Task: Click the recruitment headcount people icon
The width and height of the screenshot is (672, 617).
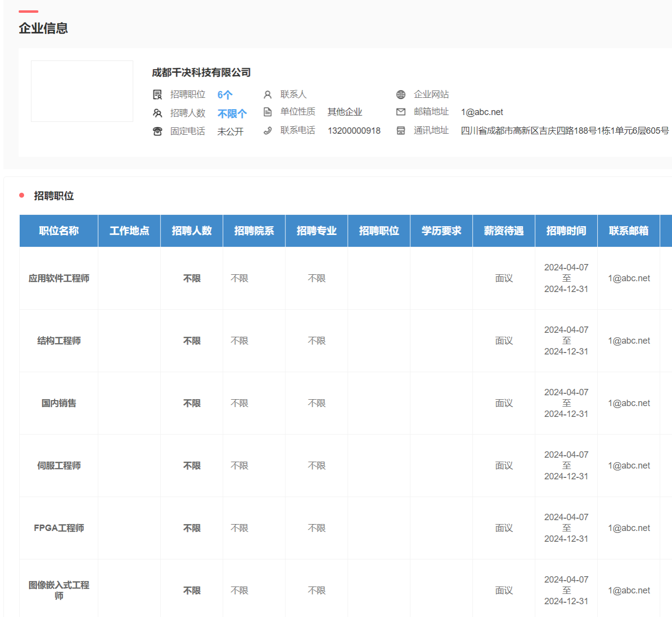Action: 157,113
